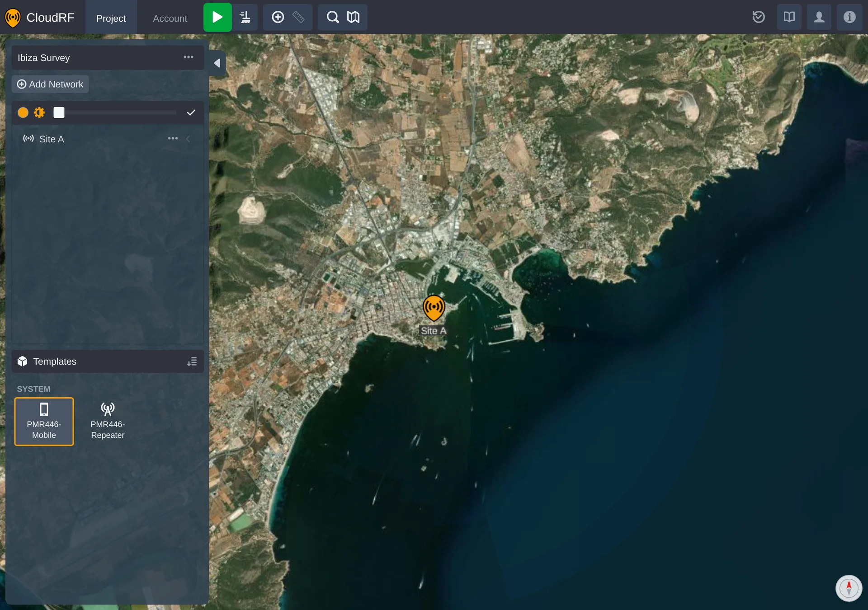This screenshot has height=610, width=868.
Task: Click the Templates cube icon
Action: pyautogui.click(x=23, y=361)
